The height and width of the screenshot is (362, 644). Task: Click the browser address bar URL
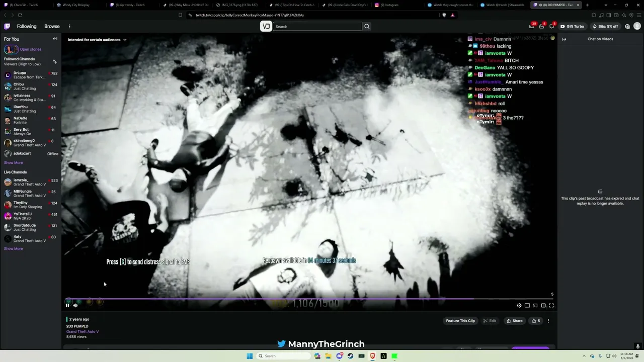click(250, 15)
